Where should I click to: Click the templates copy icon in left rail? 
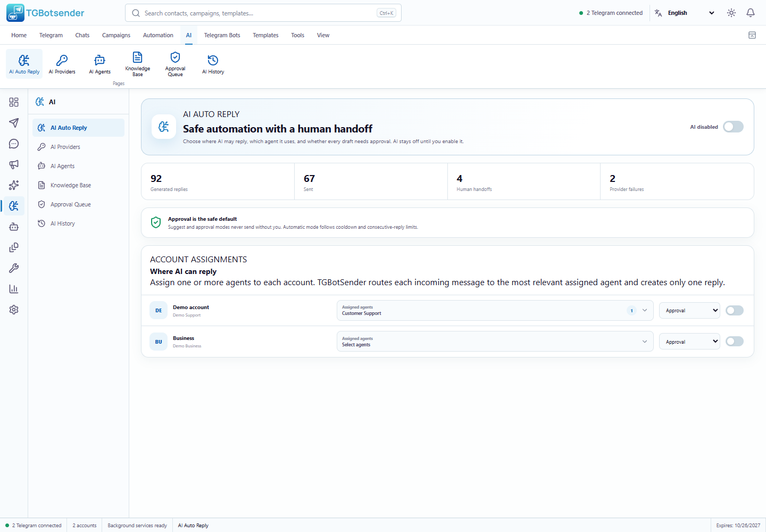tap(14, 247)
